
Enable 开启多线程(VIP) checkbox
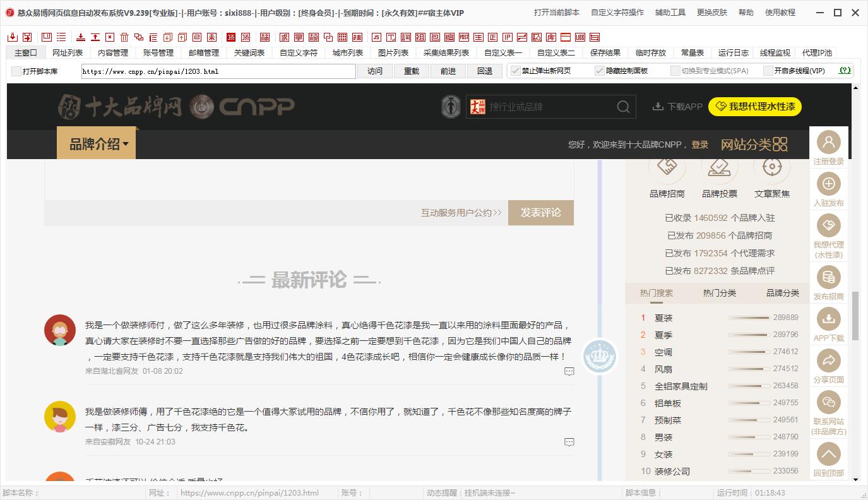[x=768, y=71]
